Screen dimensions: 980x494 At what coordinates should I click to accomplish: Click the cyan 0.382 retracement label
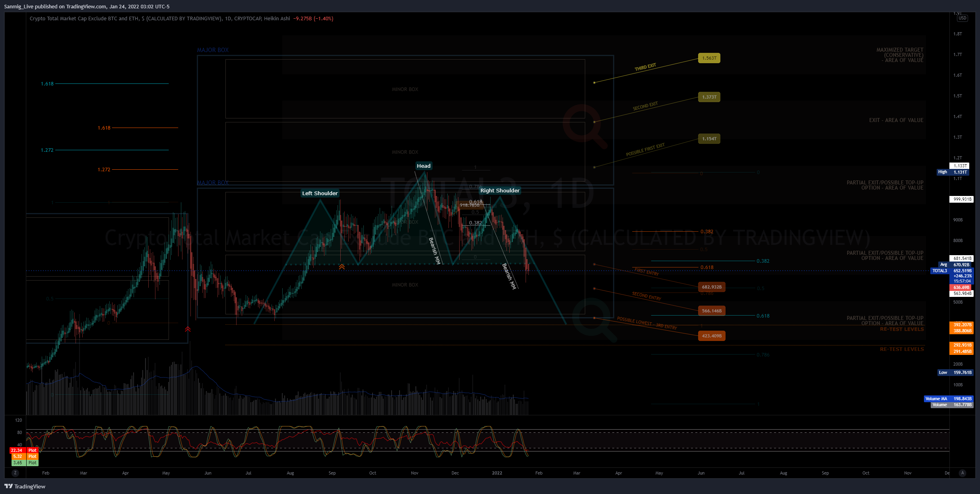pyautogui.click(x=763, y=261)
